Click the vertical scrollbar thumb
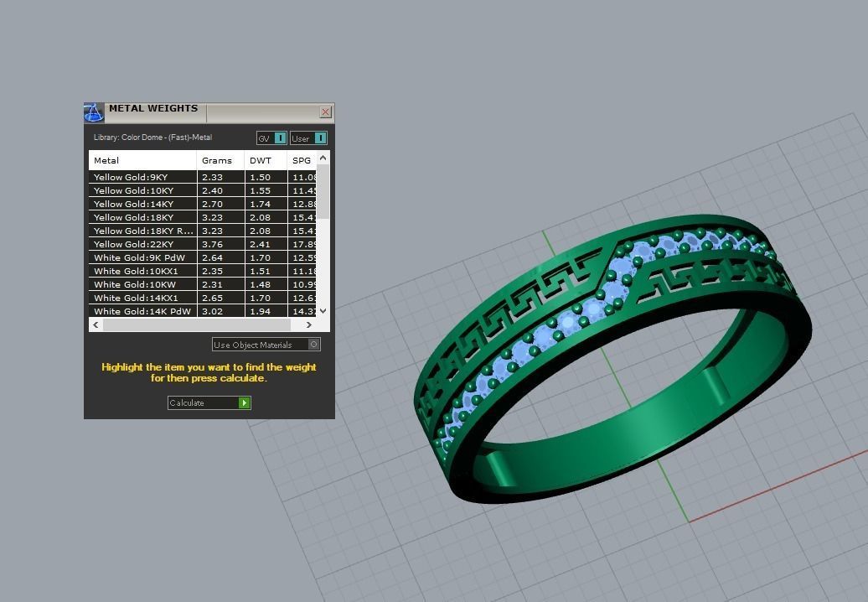The width and height of the screenshot is (868, 602). [323, 191]
